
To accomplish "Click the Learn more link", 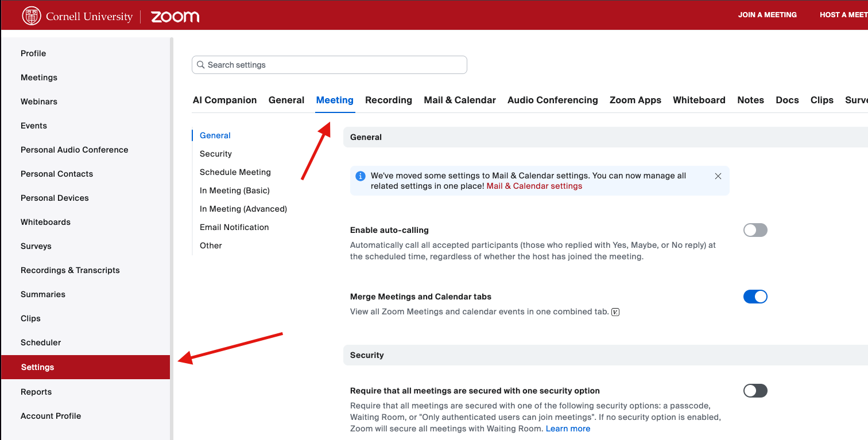I will [x=568, y=429].
